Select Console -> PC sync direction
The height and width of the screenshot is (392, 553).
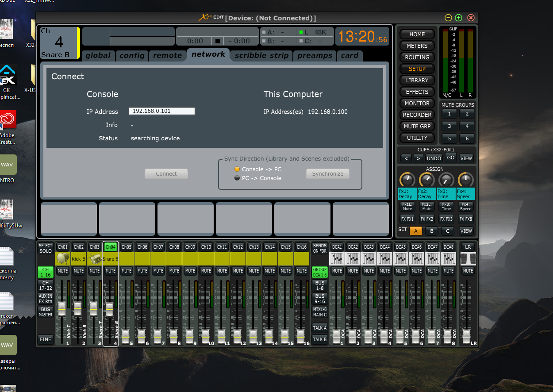237,169
